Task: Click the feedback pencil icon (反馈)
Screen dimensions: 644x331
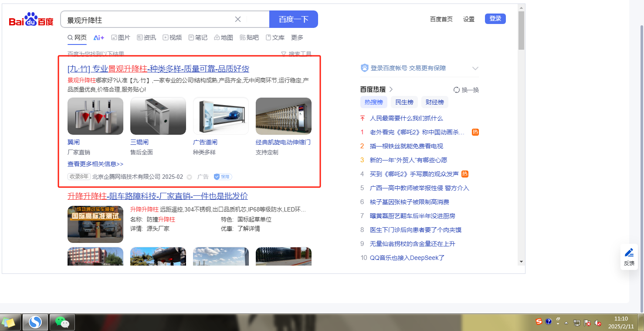Action: pos(629,253)
